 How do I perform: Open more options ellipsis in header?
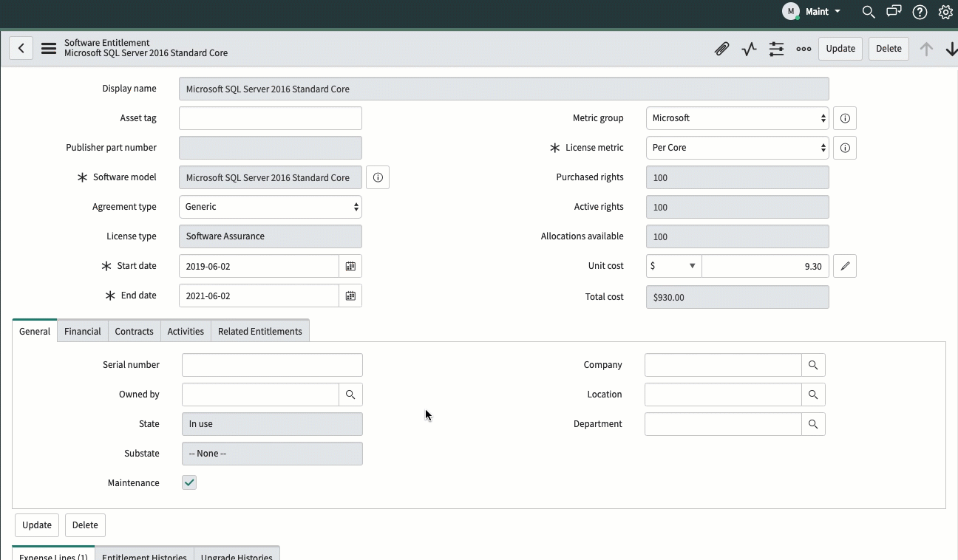[x=804, y=49]
